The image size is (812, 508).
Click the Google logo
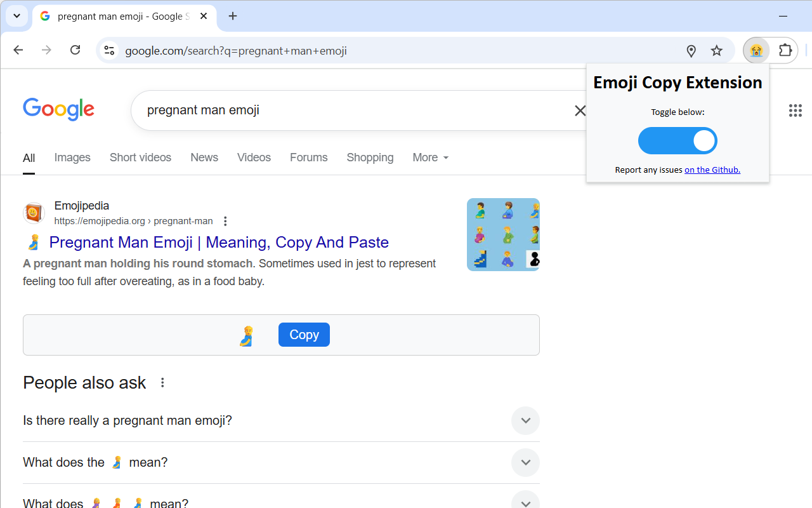(58, 109)
